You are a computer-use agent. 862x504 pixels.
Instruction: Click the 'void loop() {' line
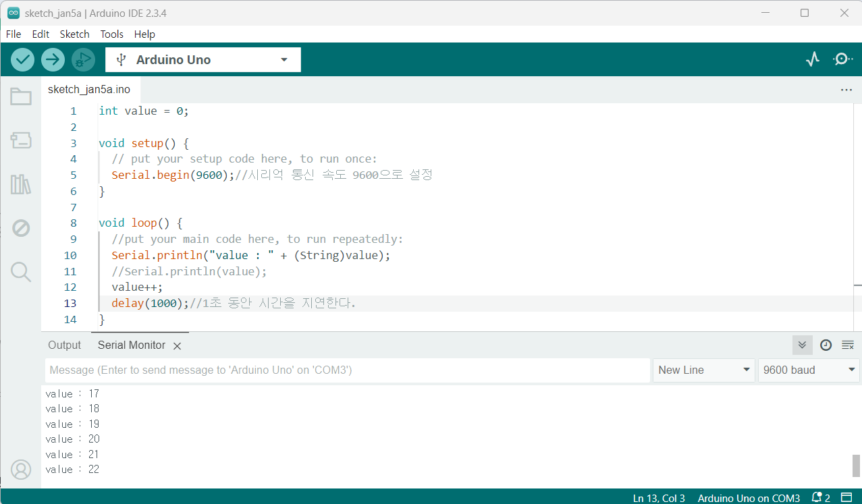(x=140, y=223)
